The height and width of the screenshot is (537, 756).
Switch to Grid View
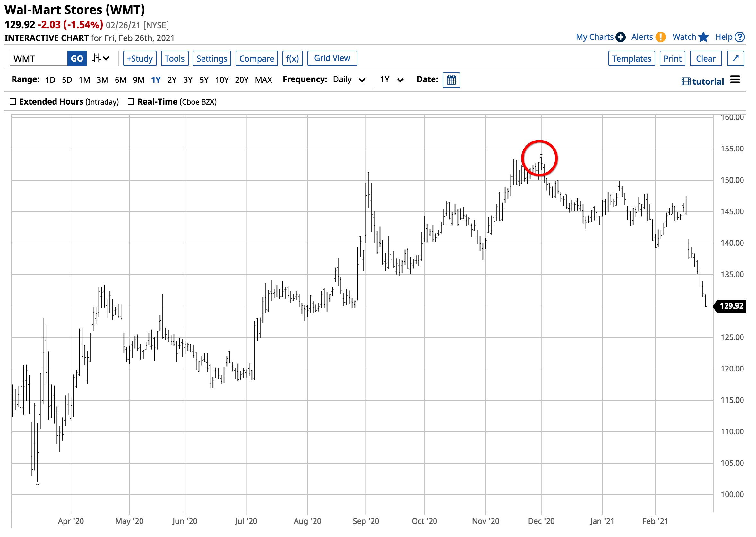point(332,58)
